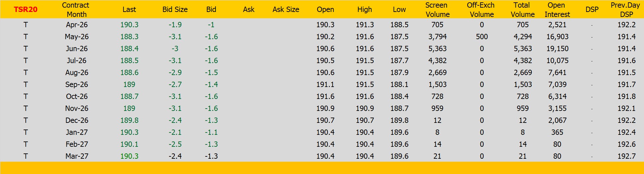Click the May-26 off-exchange volume 500
The image size is (644, 174).
tap(482, 37)
